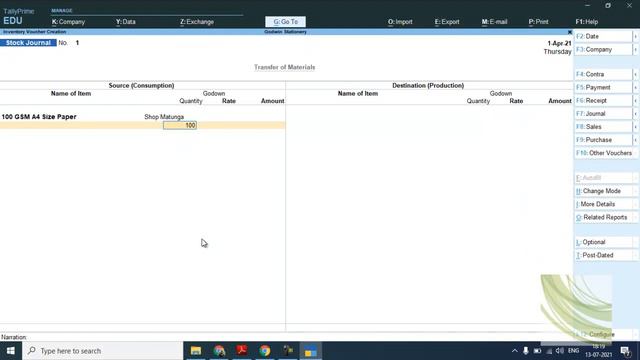640x360 pixels.
Task: Click the ENG language indicator
Action: (x=573, y=351)
